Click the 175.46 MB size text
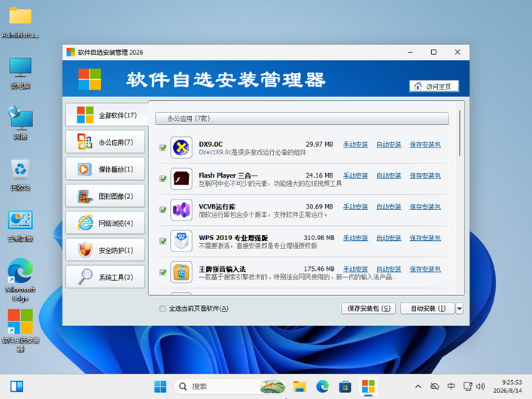 click(319, 269)
